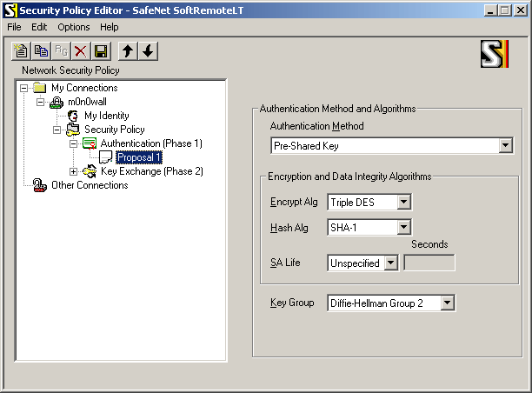532x393 pixels.
Task: Click the red X Delete icon
Action: click(81, 51)
